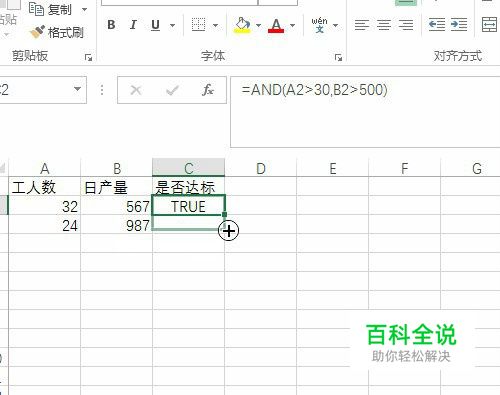
Task: Apply underline formatting
Action: 155,25
